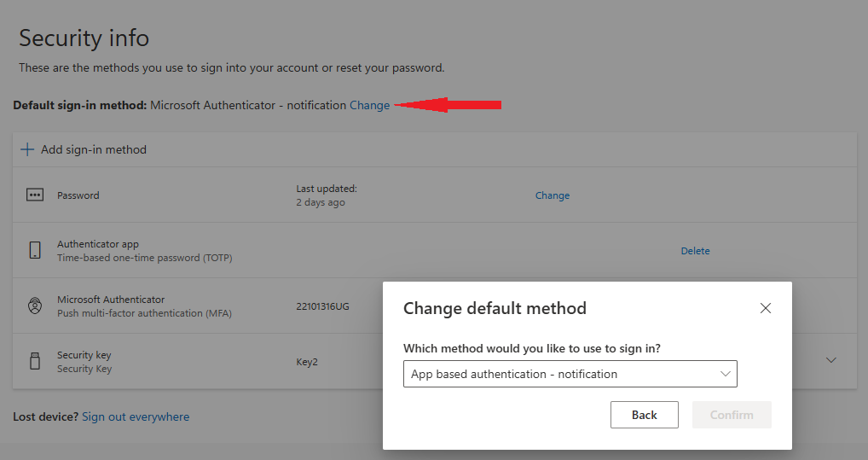Click the Security key entry name
The height and width of the screenshot is (460, 868).
point(84,355)
